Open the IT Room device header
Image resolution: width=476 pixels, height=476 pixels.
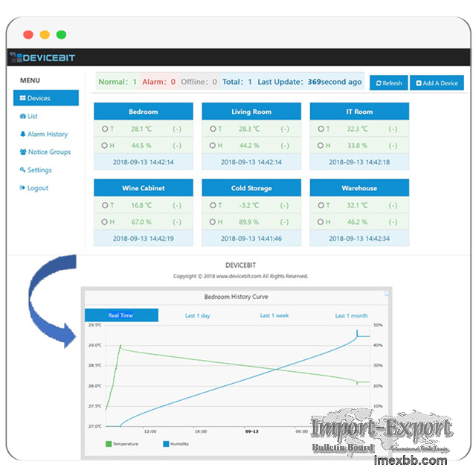[358, 112]
